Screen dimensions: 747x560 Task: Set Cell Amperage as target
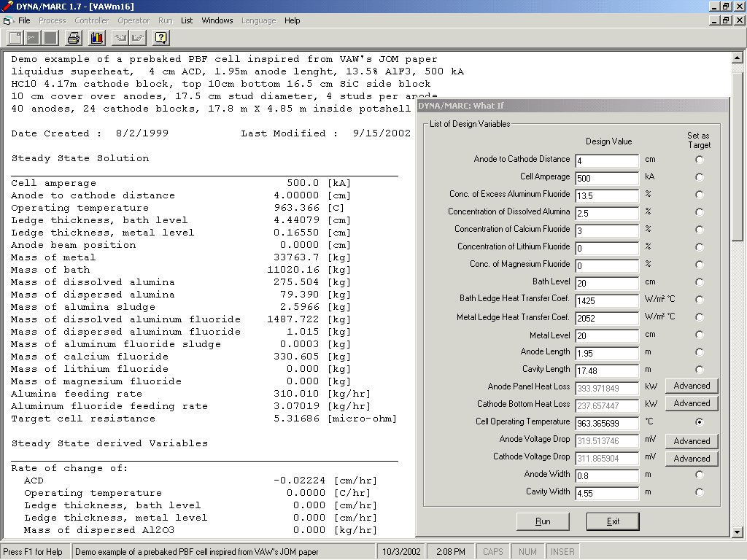click(x=700, y=177)
